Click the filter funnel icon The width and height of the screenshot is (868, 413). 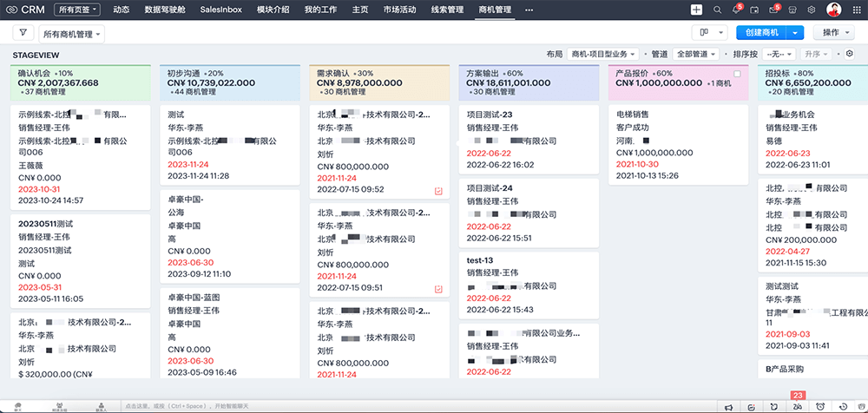coord(23,33)
